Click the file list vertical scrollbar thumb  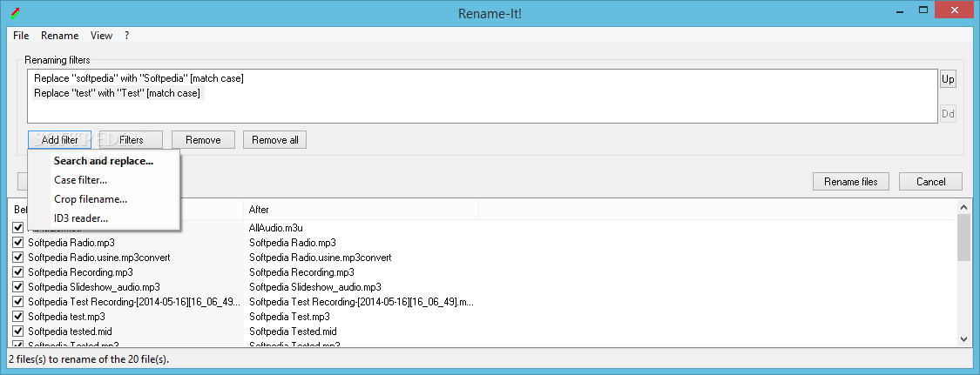(963, 238)
